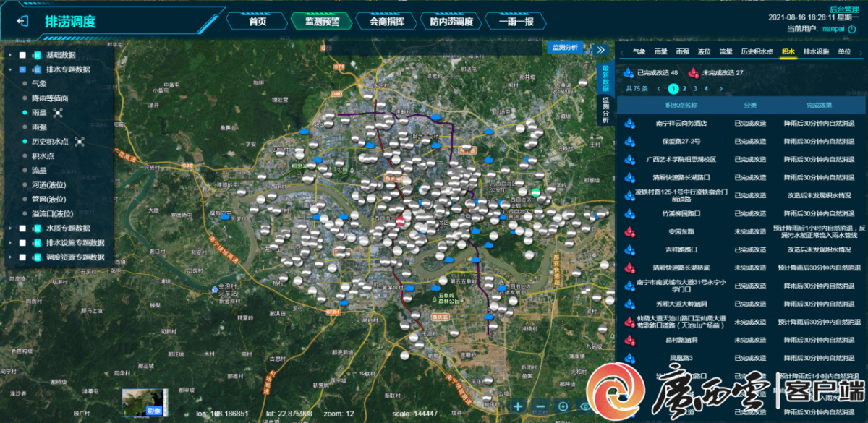Screen dimensions: 868x423
Task: Toggle the 排水专题数据 checkbox
Action: click(x=23, y=69)
